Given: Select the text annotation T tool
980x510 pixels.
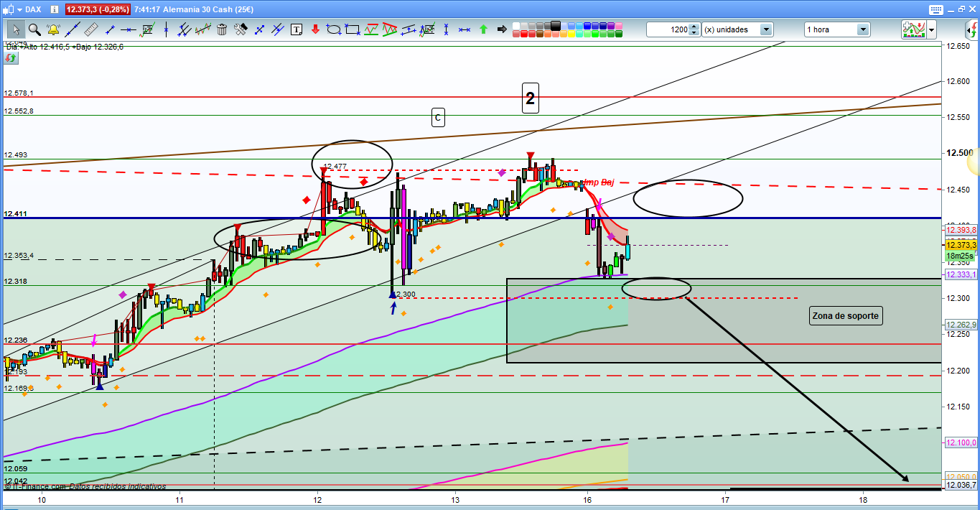Looking at the screenshot, I should pyautogui.click(x=297, y=29).
